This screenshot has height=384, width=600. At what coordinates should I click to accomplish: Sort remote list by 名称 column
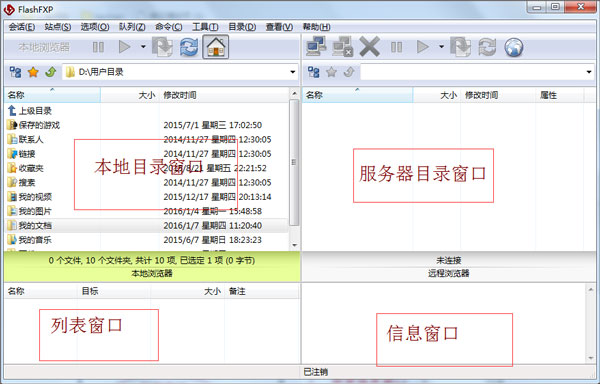click(357, 95)
